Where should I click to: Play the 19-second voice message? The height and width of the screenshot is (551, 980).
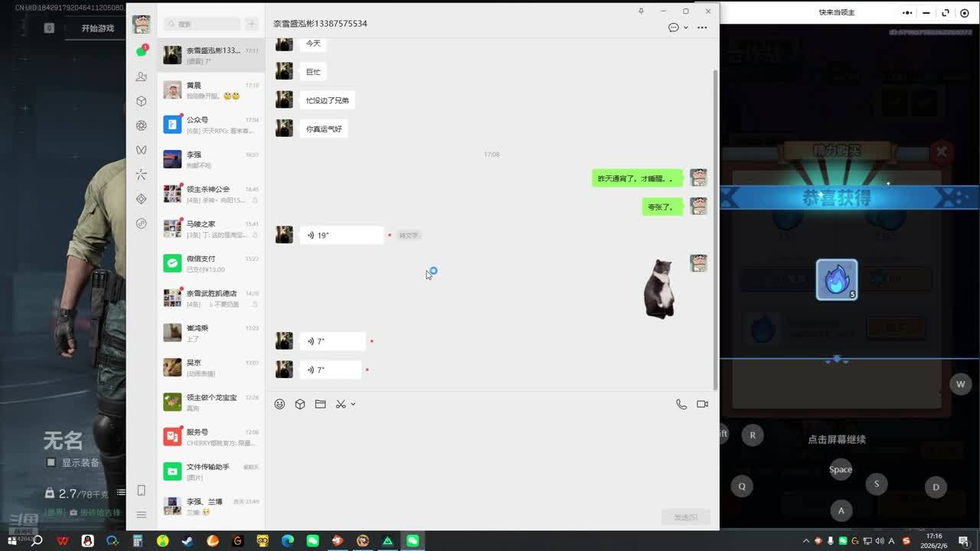tap(341, 235)
